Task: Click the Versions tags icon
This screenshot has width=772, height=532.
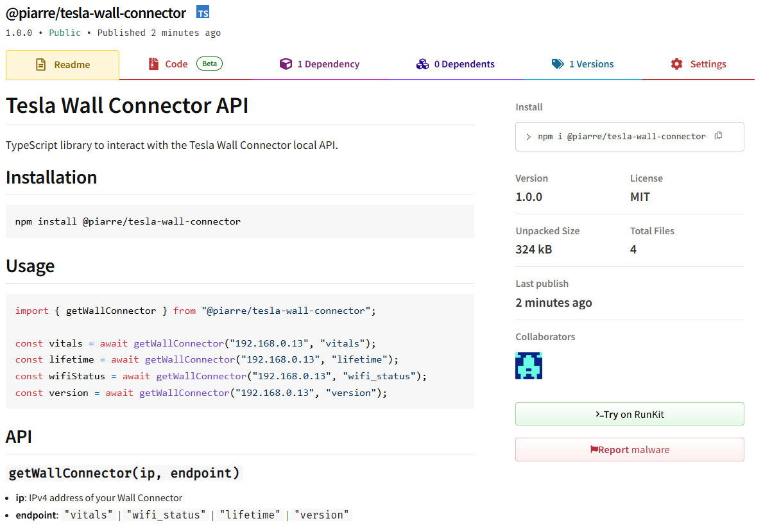Action: [558, 64]
